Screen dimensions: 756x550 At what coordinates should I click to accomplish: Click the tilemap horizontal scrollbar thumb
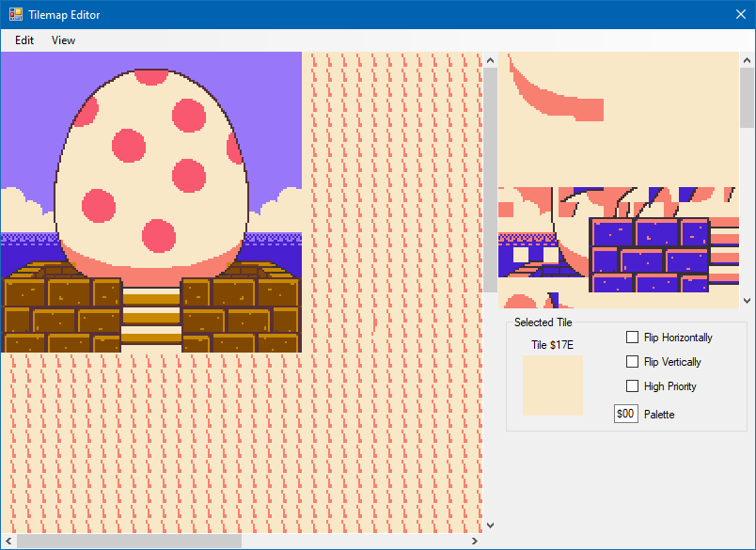(x=129, y=541)
